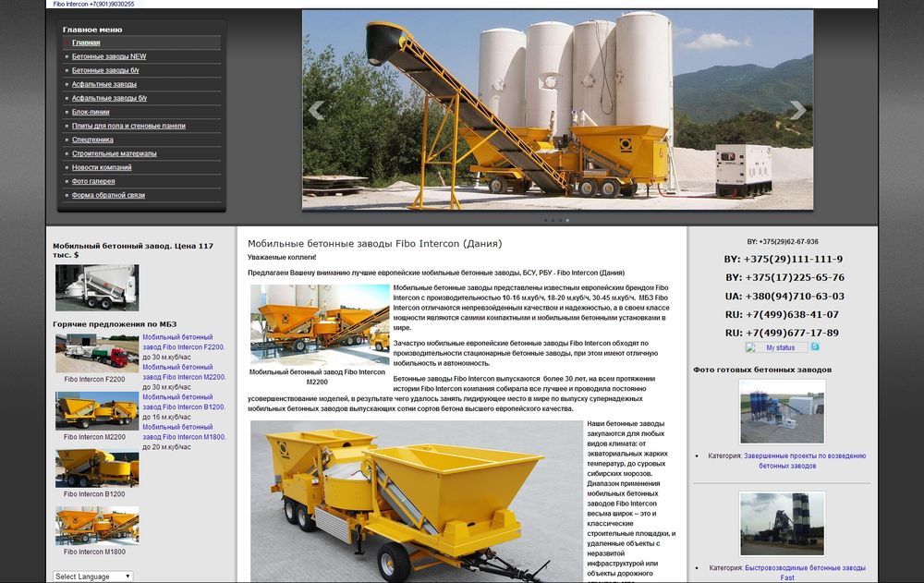Screen dimensions: 924x583
Task: Click phone number UA: +380(94)710-63-03
Action: point(784,296)
